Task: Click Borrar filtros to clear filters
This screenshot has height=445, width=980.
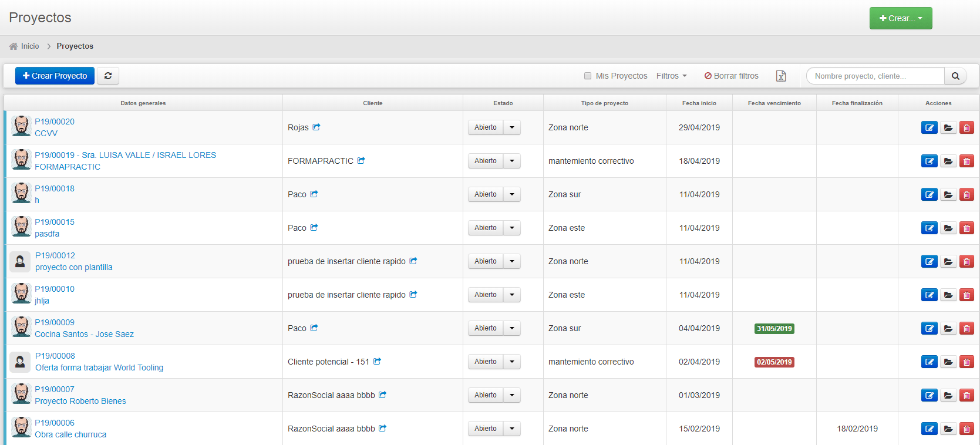Action: coord(732,76)
